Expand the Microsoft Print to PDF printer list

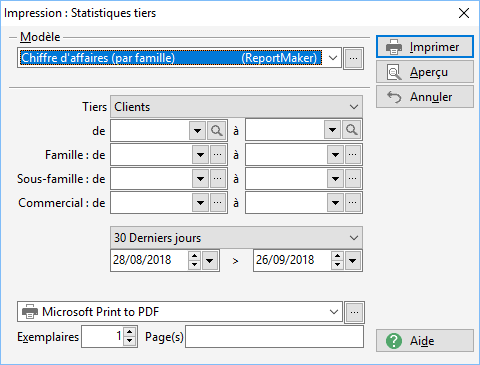click(334, 312)
